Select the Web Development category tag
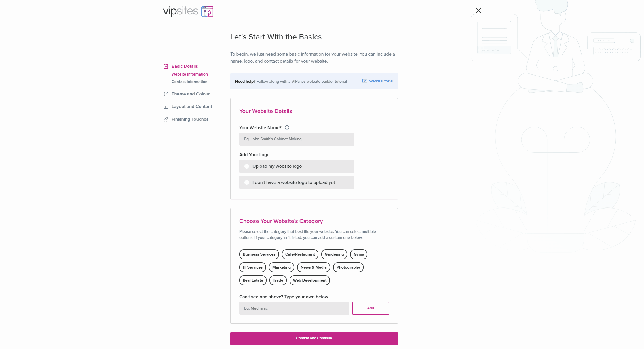The width and height of the screenshot is (644, 349). [309, 280]
